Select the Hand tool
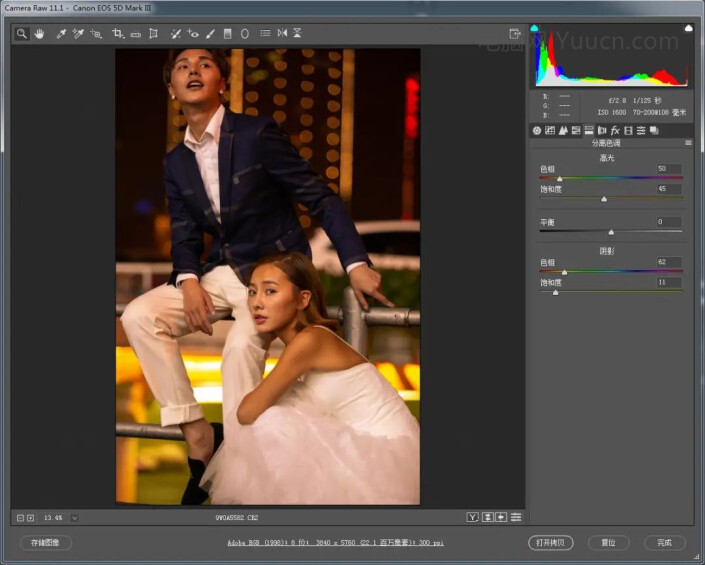Image resolution: width=705 pixels, height=565 pixels. (40, 33)
